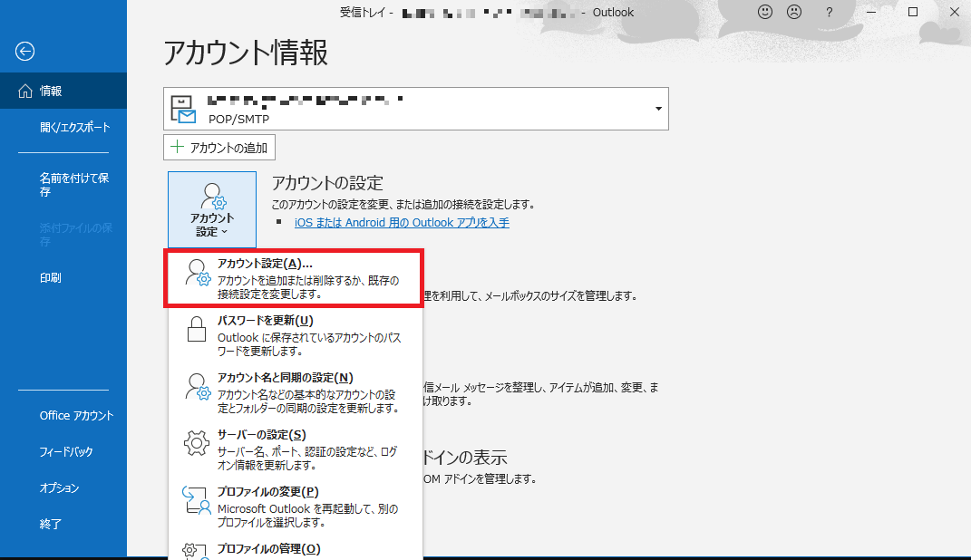Image resolution: width=971 pixels, height=560 pixels.
Task: Choose プロファイルの管理(O) menu item
Action: 296,549
